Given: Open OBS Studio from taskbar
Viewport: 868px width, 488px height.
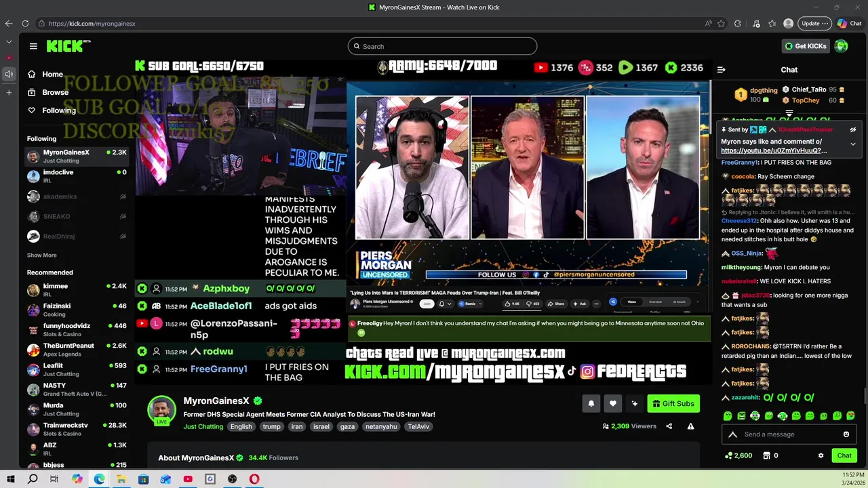Looking at the screenshot, I should pos(233,479).
